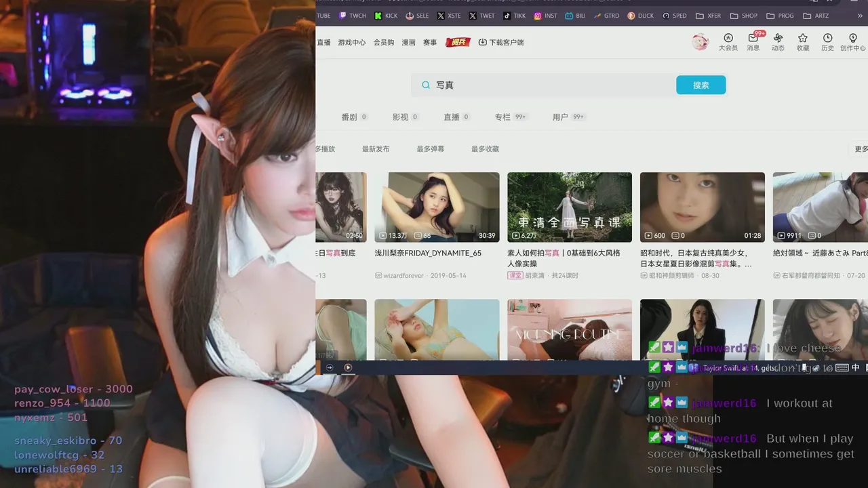The width and height of the screenshot is (868, 488).
Task: Open 历史 watch history icon
Action: [827, 42]
